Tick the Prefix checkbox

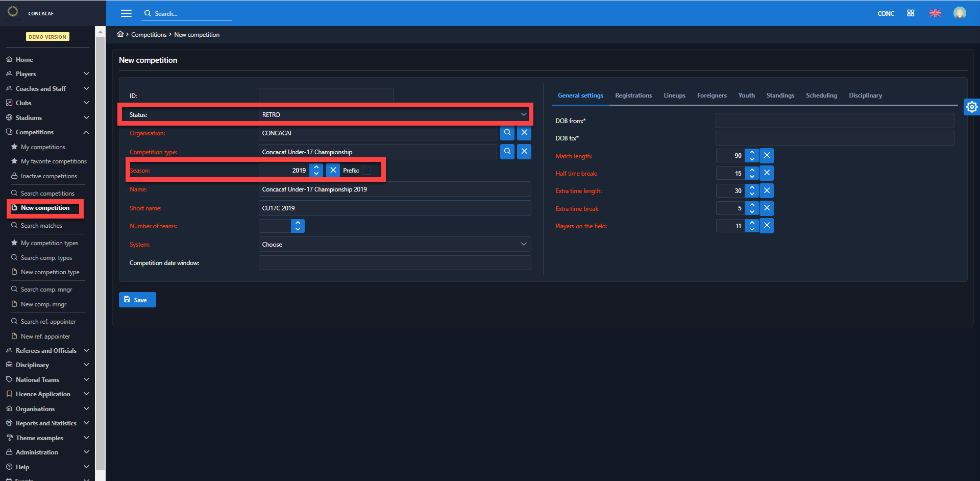[366, 171]
